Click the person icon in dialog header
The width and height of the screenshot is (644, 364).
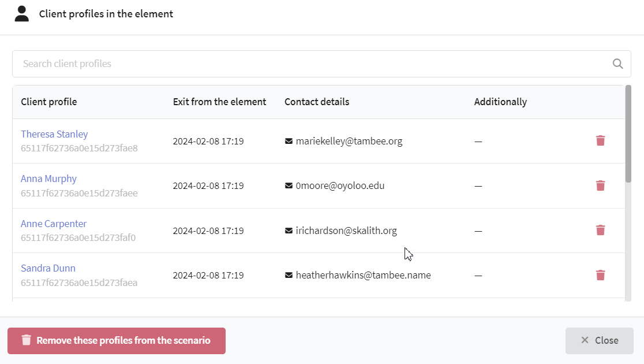click(x=22, y=13)
